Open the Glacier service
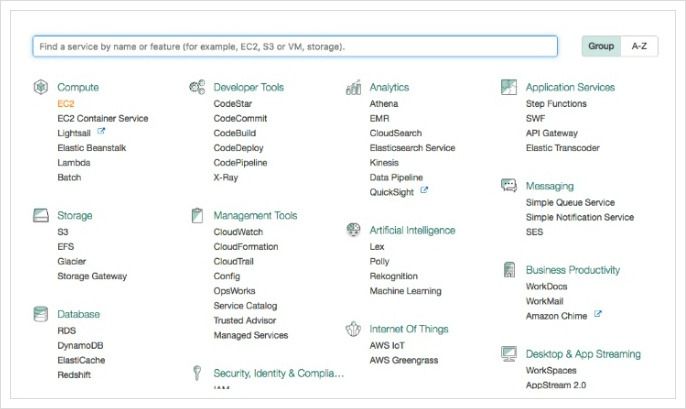Screen dimensions: 686x409 72,262
